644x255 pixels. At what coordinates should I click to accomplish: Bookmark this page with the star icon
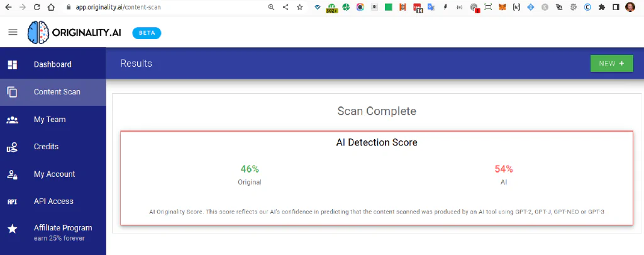pos(300,7)
